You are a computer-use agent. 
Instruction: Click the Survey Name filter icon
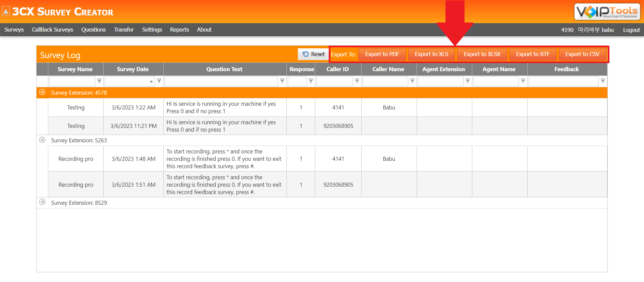click(99, 81)
